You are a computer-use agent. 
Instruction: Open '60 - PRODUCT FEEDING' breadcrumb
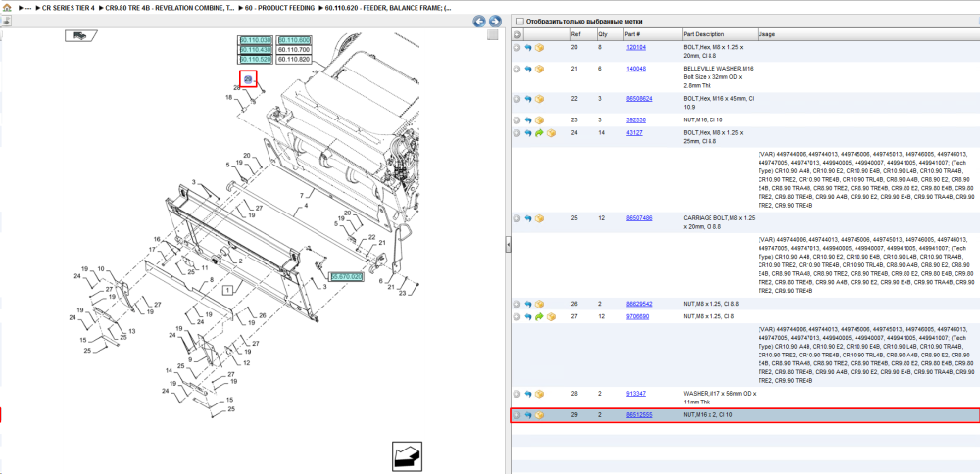coord(280,8)
